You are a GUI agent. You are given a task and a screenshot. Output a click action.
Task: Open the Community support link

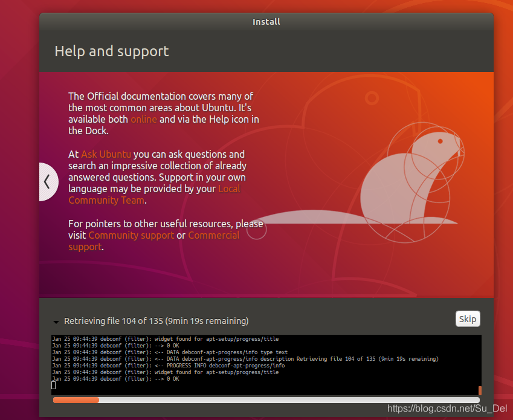(x=131, y=235)
